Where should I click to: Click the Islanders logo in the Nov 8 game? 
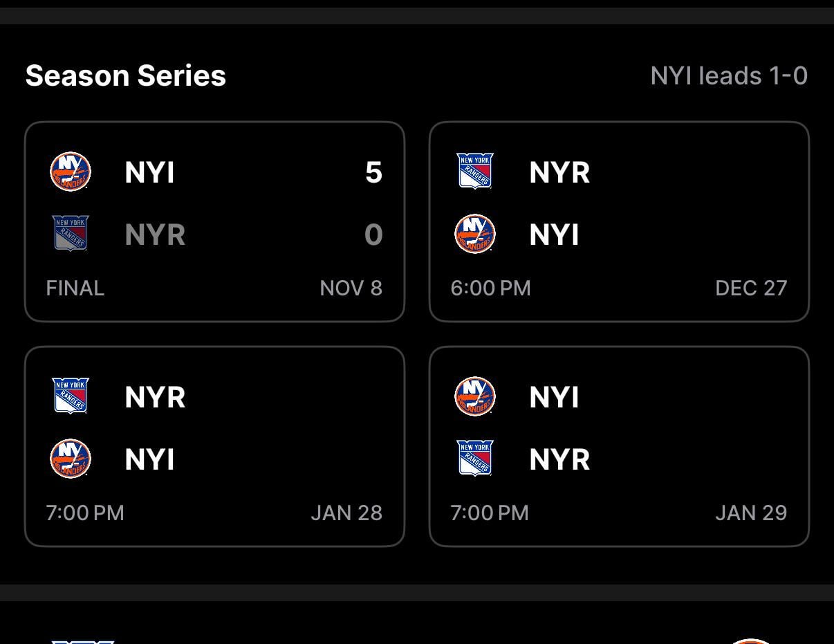tap(71, 172)
